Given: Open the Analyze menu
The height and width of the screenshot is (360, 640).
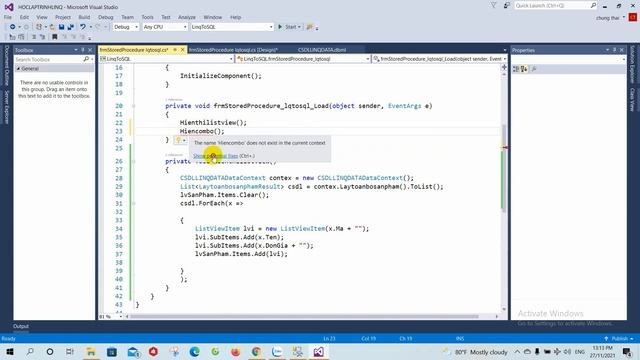Looking at the screenshot, I should pyautogui.click(x=187, y=17).
